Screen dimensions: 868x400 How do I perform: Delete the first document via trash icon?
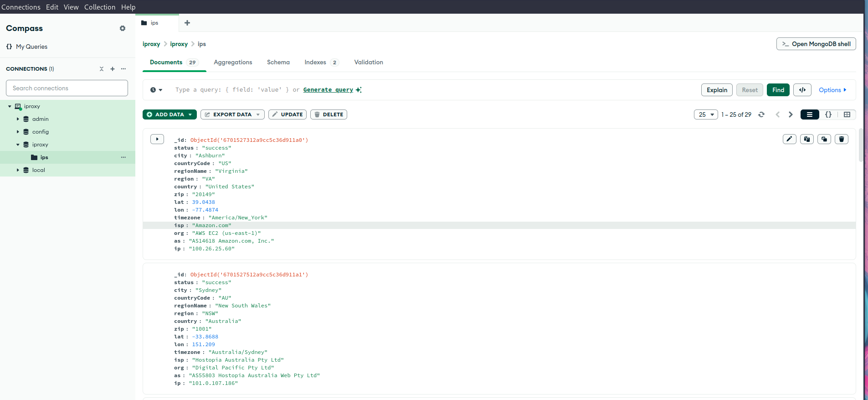coord(841,139)
